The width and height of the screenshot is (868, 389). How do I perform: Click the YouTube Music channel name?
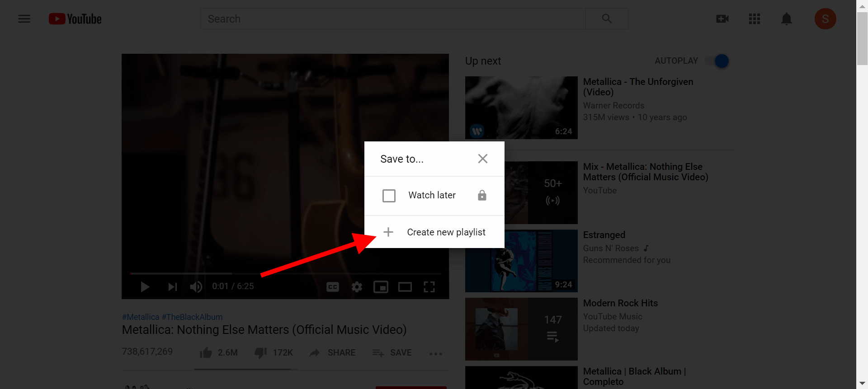coord(613,317)
